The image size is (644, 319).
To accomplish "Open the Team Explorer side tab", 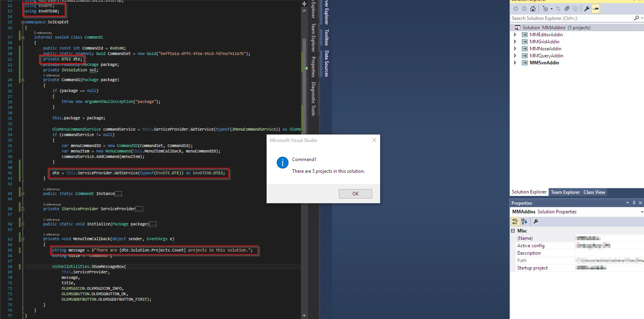I will pos(313,37).
